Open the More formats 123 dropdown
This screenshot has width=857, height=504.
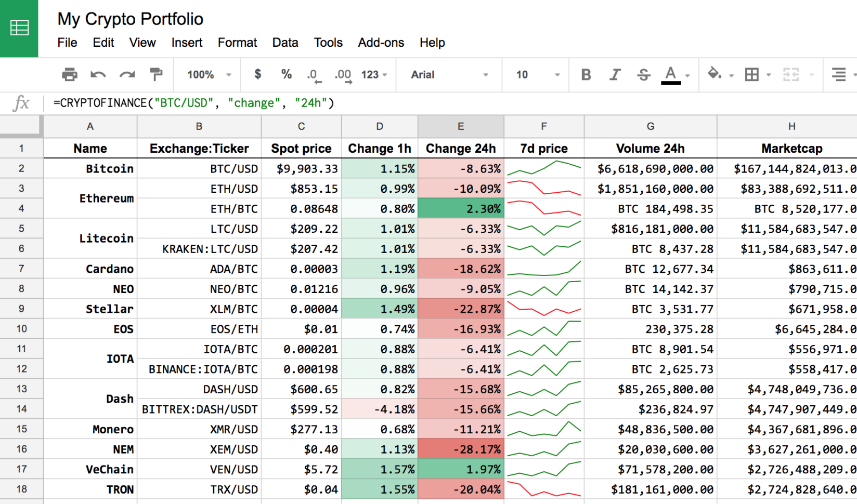(373, 74)
